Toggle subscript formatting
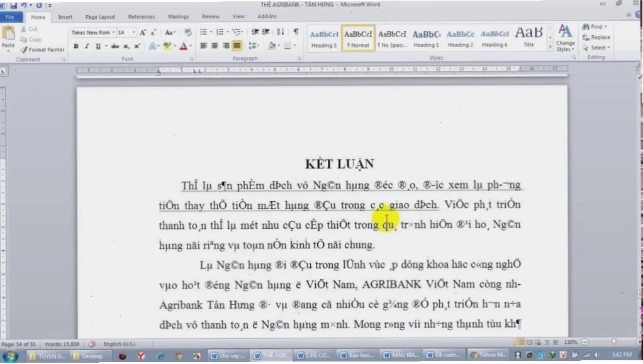This screenshot has width=643, height=364. tap(126, 47)
